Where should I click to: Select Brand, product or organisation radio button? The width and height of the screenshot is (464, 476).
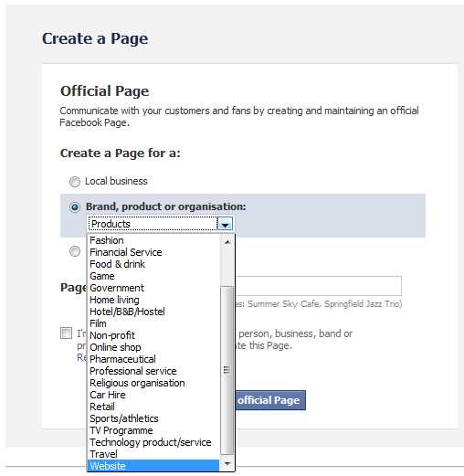pos(75,207)
